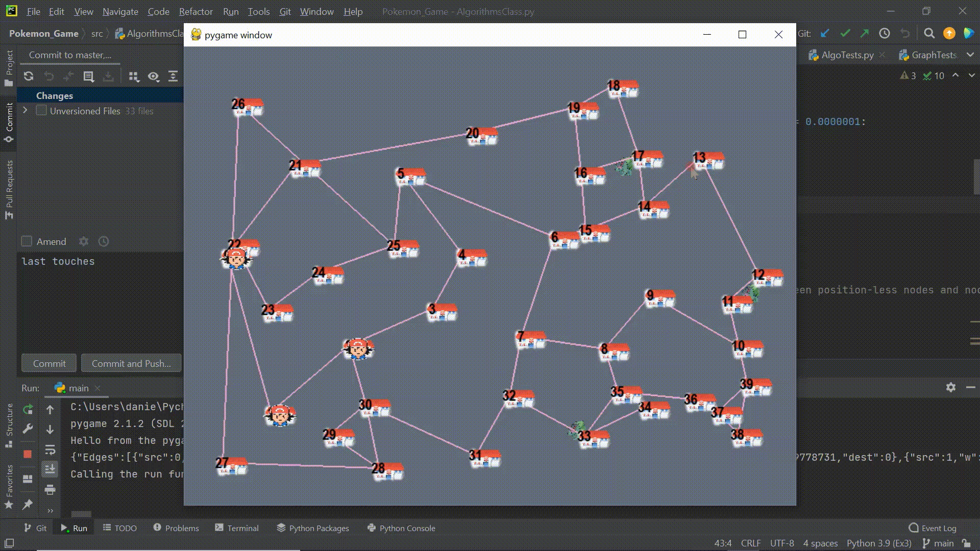
Task: Open commit options gear next to Amend
Action: 84,241
